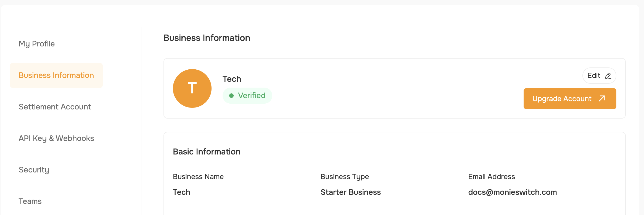This screenshot has width=644, height=215.
Task: Click the Business Information page title
Action: pyautogui.click(x=207, y=38)
